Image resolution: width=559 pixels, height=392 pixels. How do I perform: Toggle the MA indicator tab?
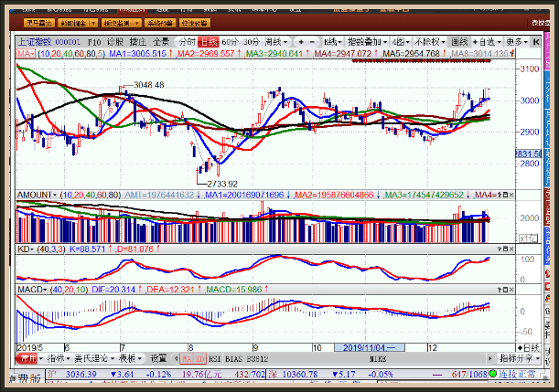tap(188, 359)
